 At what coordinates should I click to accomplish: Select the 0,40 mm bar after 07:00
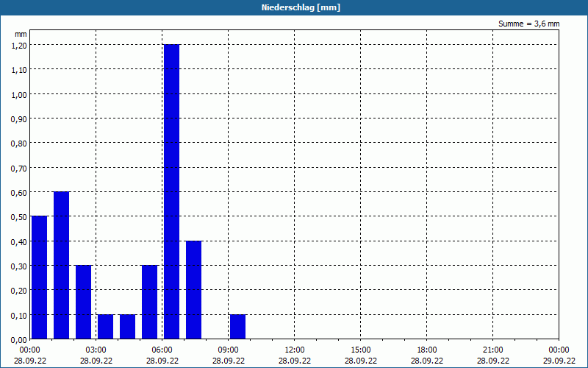194,290
